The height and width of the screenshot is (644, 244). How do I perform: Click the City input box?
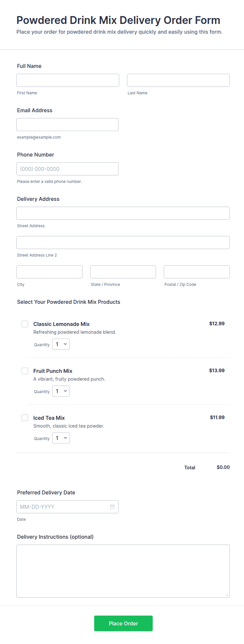(49, 272)
